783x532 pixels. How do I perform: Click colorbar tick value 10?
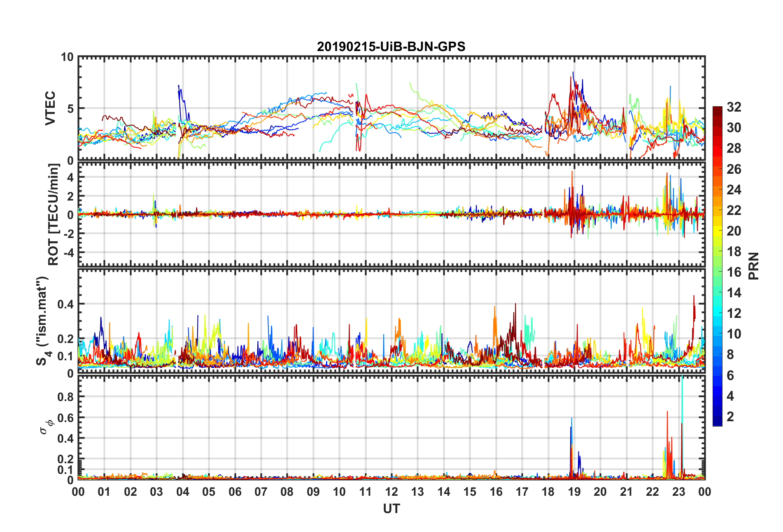point(734,334)
